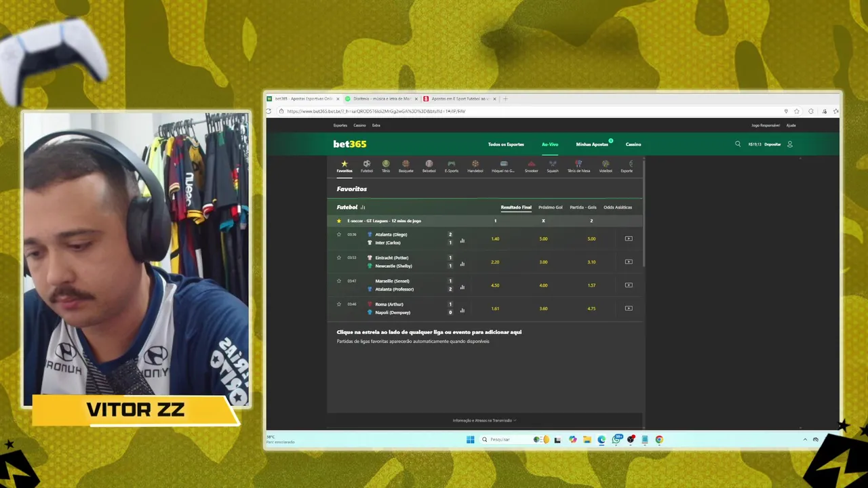
Task: Bookmark page with address bar star
Action: pos(797,111)
